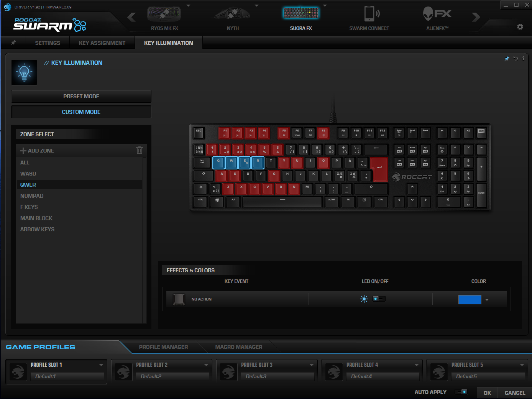532x399 pixels.
Task: Expand the Profile Slot 3 dropdown
Action: [311, 365]
